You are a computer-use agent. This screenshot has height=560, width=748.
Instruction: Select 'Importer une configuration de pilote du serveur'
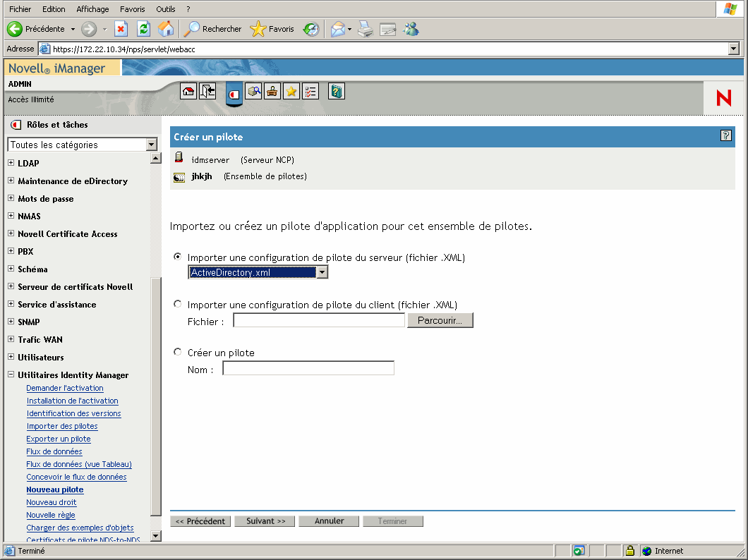177,257
